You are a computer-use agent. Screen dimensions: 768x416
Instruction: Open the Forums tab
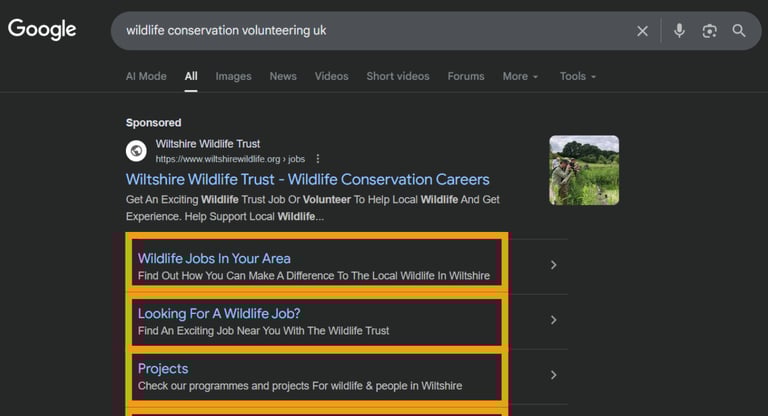pos(466,76)
